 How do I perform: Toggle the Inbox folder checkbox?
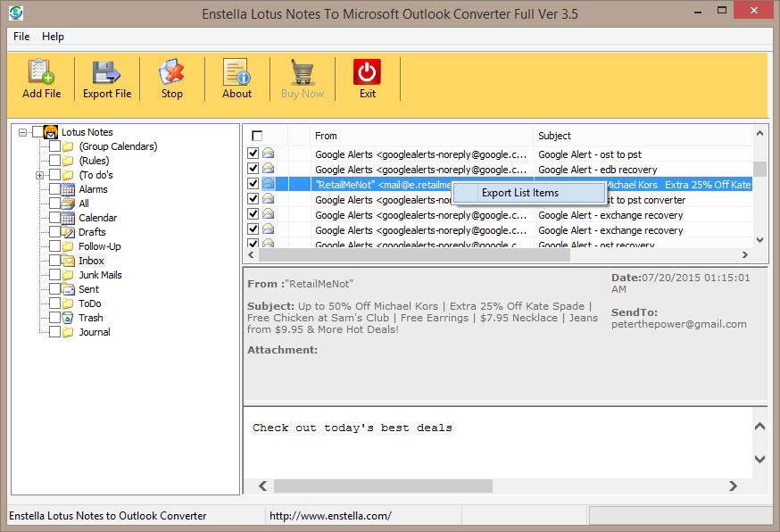54,261
